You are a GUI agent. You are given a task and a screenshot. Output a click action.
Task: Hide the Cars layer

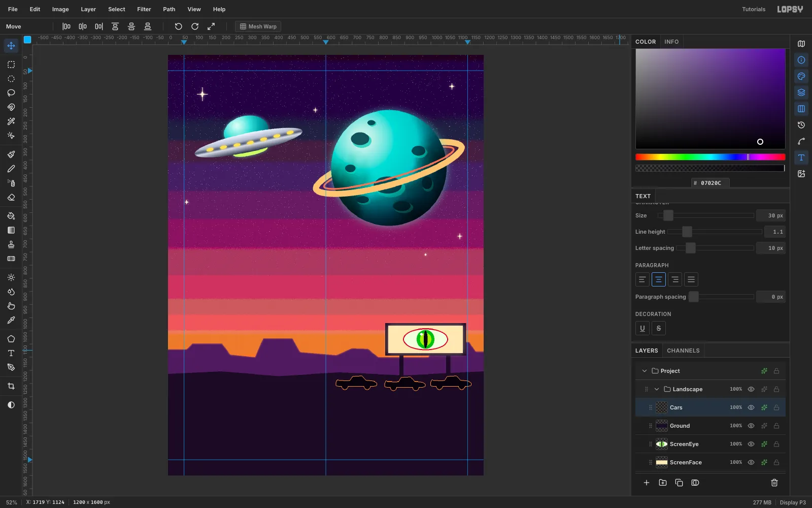pyautogui.click(x=751, y=407)
